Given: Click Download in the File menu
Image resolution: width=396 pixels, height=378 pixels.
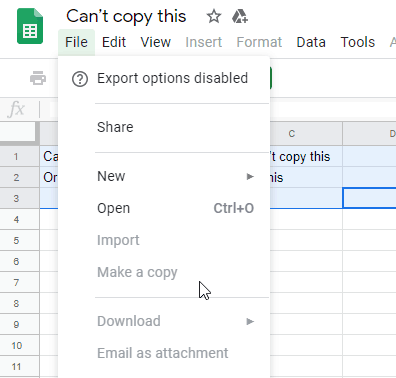Looking at the screenshot, I should click(164, 321).
